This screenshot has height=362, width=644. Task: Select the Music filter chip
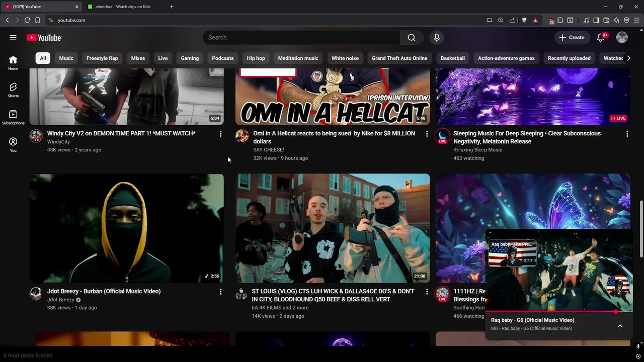click(66, 58)
